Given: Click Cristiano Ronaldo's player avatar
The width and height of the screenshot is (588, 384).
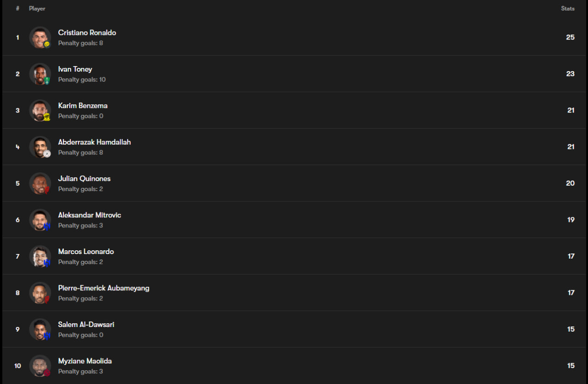Looking at the screenshot, I should (x=40, y=38).
